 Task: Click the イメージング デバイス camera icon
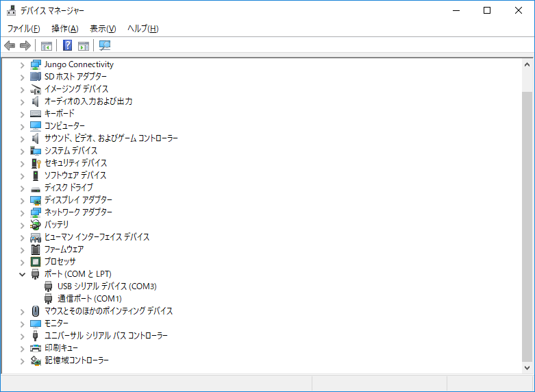coord(36,89)
